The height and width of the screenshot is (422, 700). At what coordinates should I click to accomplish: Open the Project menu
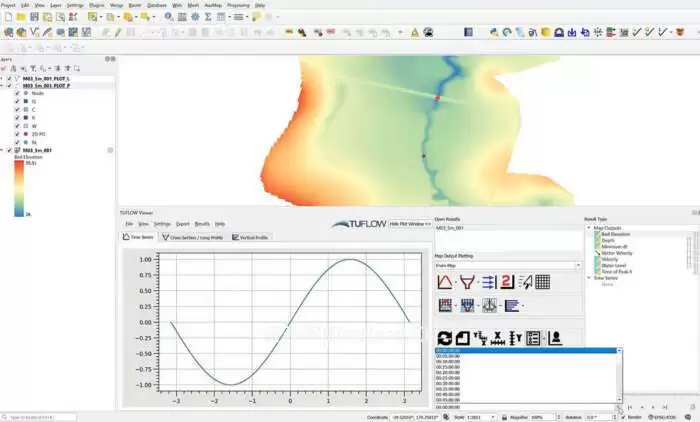tap(8, 5)
